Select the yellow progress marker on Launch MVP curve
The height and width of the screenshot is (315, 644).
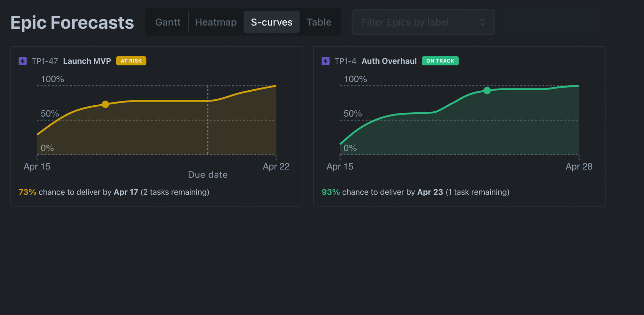105,104
